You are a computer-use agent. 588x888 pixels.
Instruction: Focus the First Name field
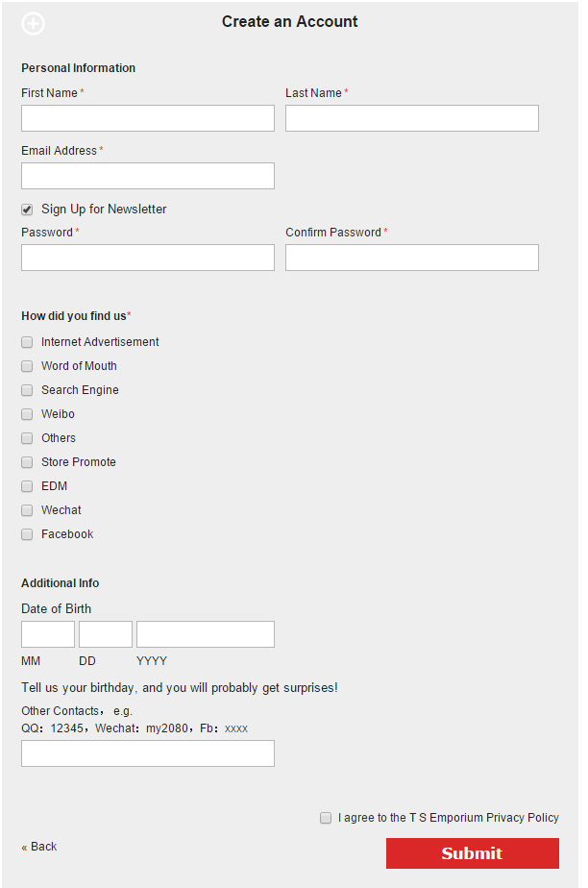click(148, 118)
